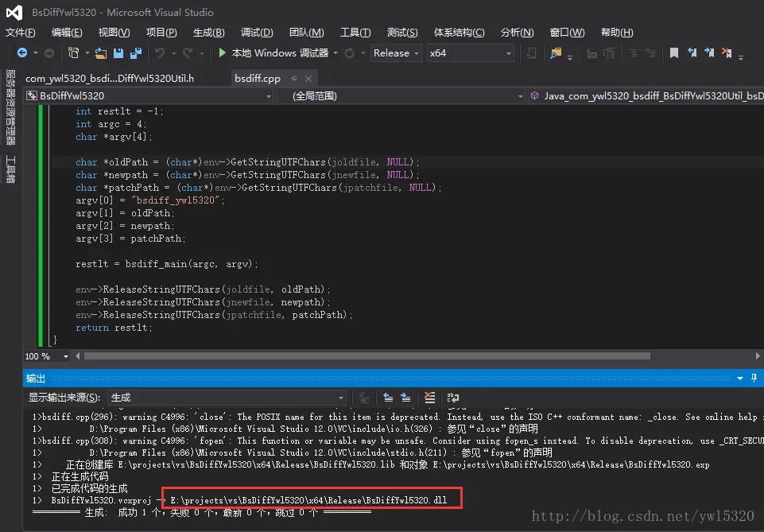Click the Find in Files icon
This screenshot has height=532, width=764.
click(x=556, y=53)
